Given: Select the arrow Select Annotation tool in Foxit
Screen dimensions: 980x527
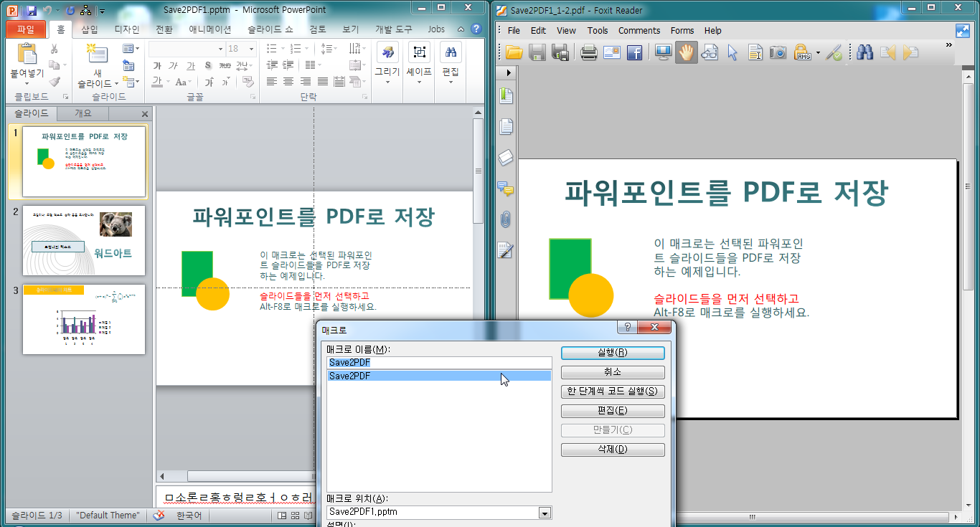Looking at the screenshot, I should (x=732, y=52).
